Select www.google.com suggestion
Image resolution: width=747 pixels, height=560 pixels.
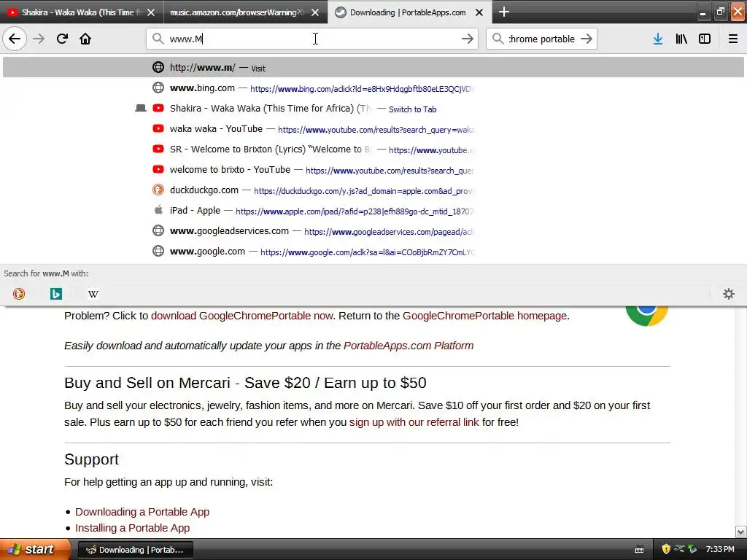[x=373, y=252]
